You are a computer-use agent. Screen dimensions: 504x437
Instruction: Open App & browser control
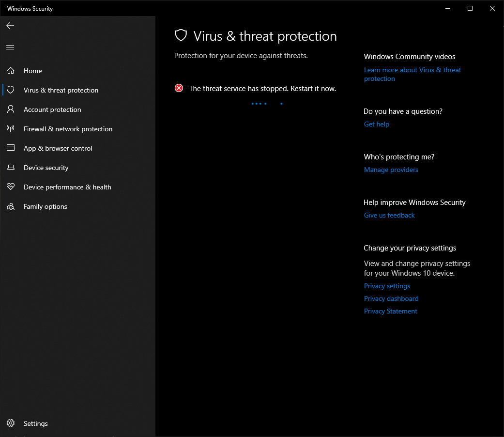pyautogui.click(x=78, y=148)
